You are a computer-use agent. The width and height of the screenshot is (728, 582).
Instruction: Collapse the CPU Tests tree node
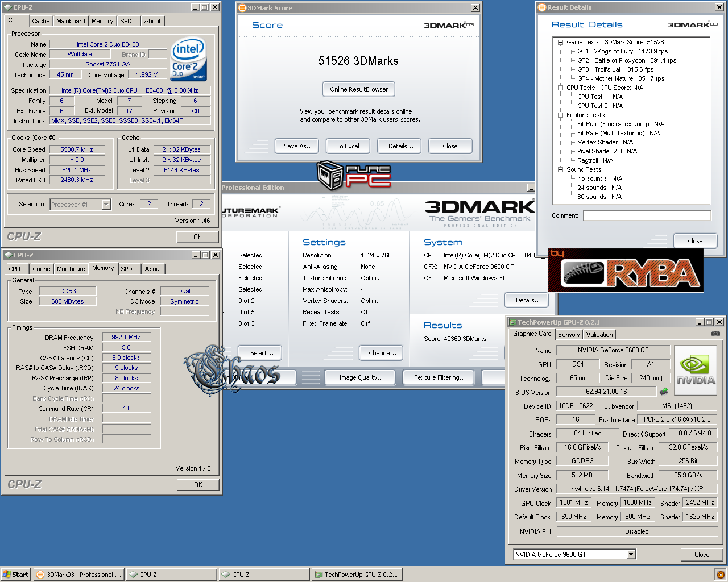click(560, 88)
